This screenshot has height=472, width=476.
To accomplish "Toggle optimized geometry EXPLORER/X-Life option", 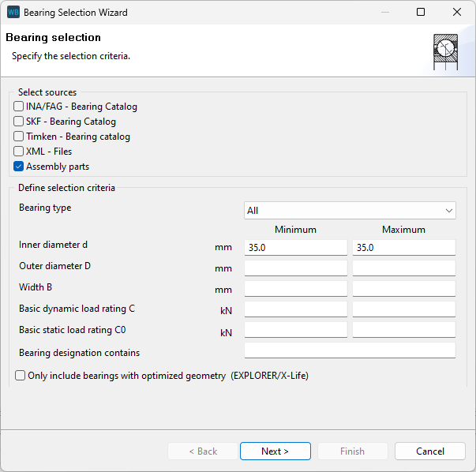I will click(x=21, y=376).
